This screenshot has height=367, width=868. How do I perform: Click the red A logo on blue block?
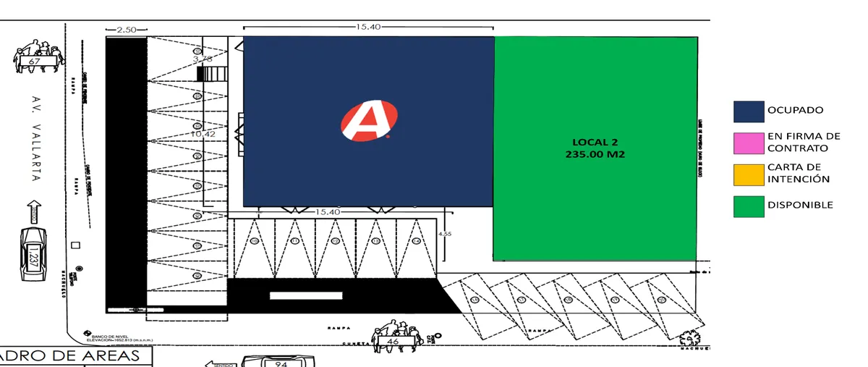[x=369, y=121]
